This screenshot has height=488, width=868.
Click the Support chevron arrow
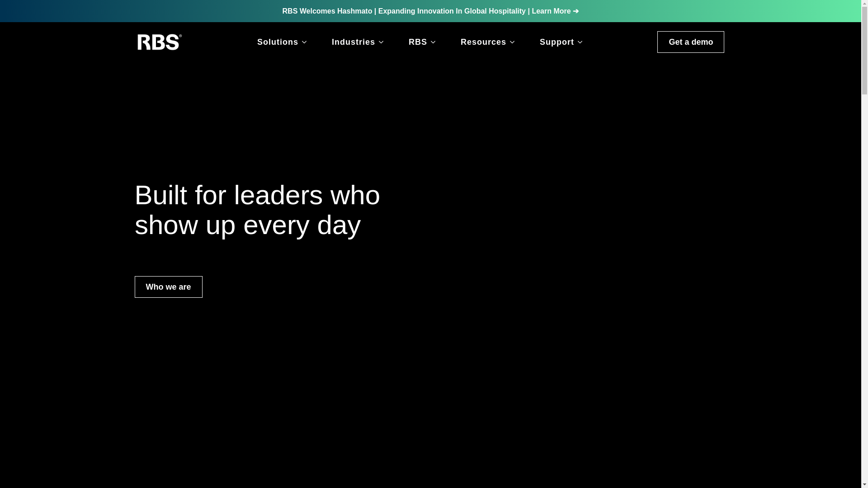point(580,42)
